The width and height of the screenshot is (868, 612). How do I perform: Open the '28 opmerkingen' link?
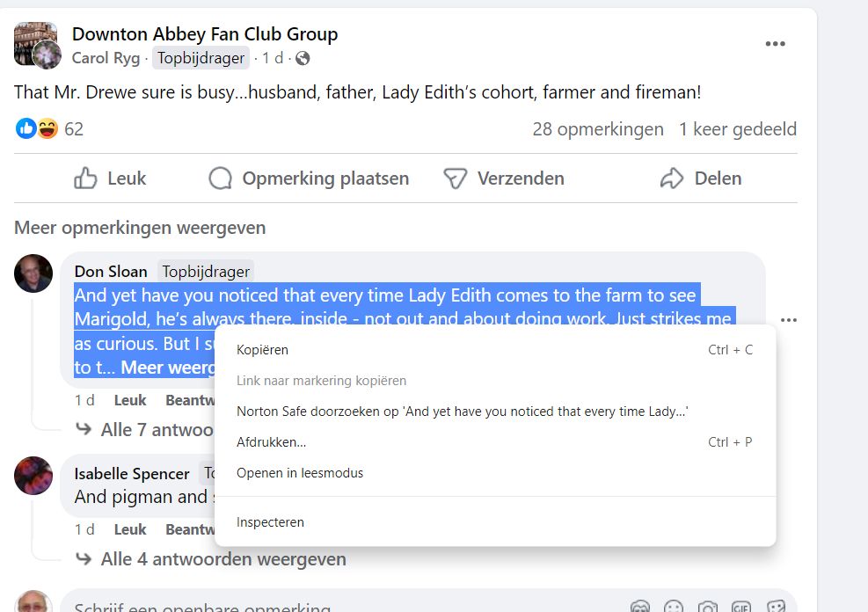point(598,129)
